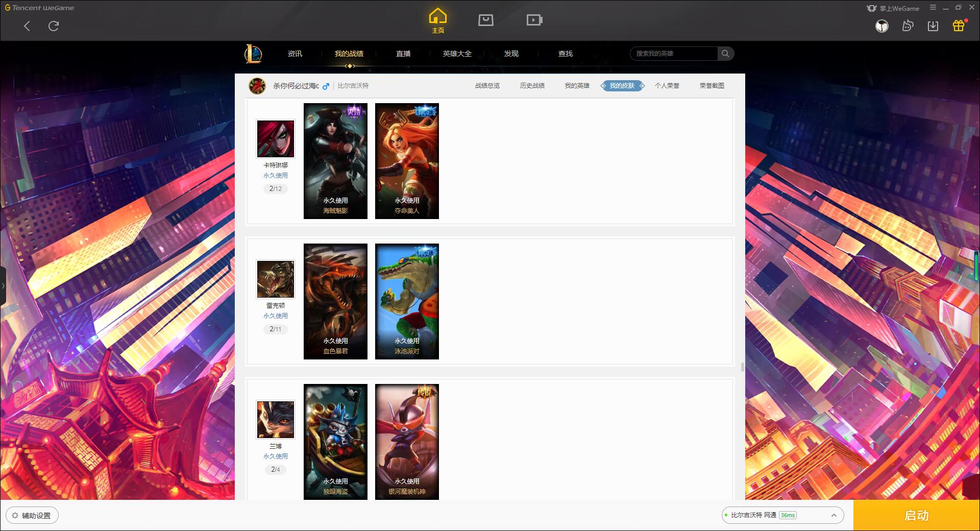Click 永久使用 under 兰博
Viewport: 980px width, 531px height.
click(276, 456)
